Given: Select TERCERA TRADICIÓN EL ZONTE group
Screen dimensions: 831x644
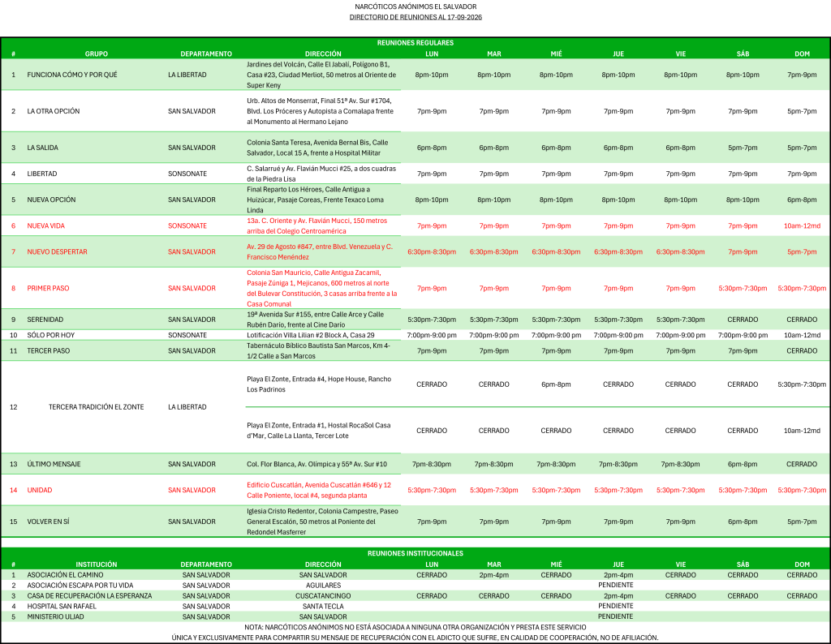Looking at the screenshot, I should click(97, 406).
